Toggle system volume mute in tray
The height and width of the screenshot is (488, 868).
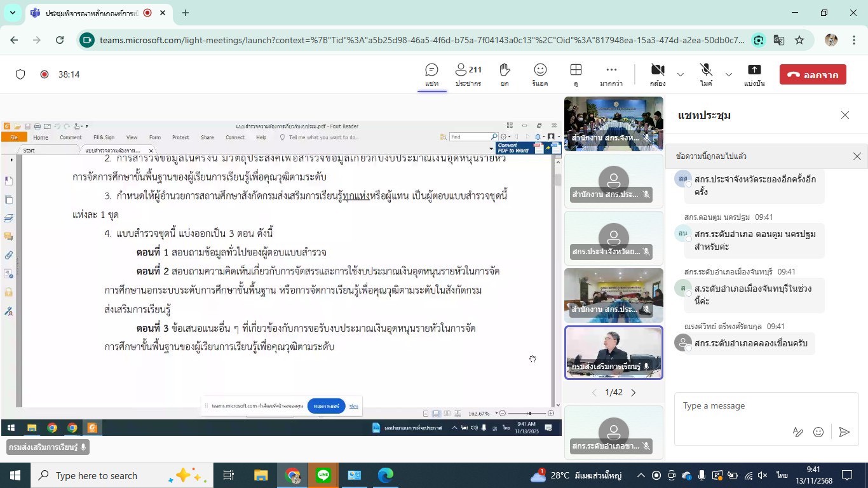pos(763,476)
